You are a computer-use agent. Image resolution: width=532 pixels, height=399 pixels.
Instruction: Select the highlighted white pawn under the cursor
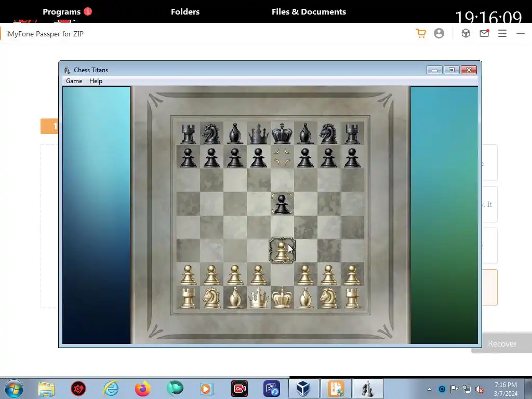[x=282, y=251]
